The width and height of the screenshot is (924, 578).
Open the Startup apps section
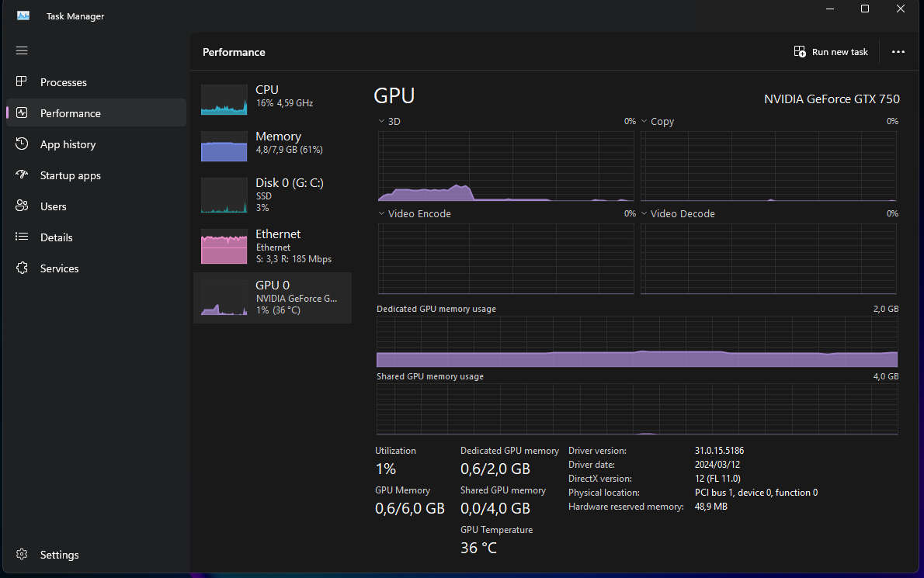click(22, 175)
